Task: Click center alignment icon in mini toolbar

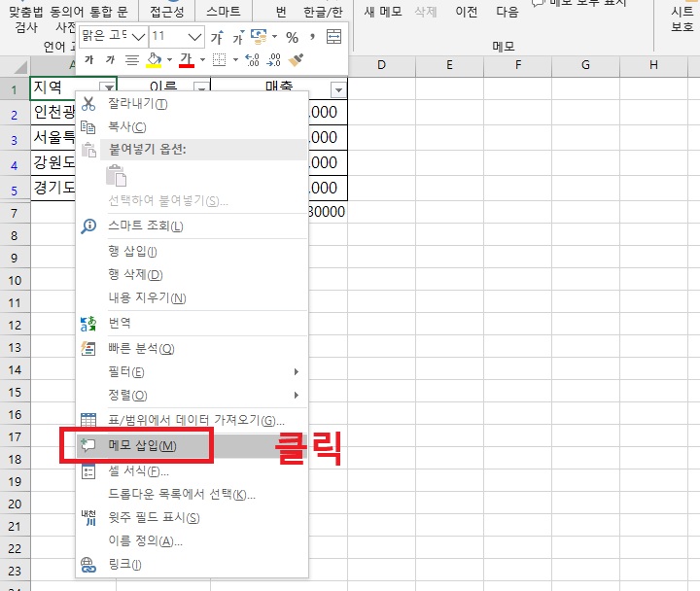Action: [x=131, y=60]
